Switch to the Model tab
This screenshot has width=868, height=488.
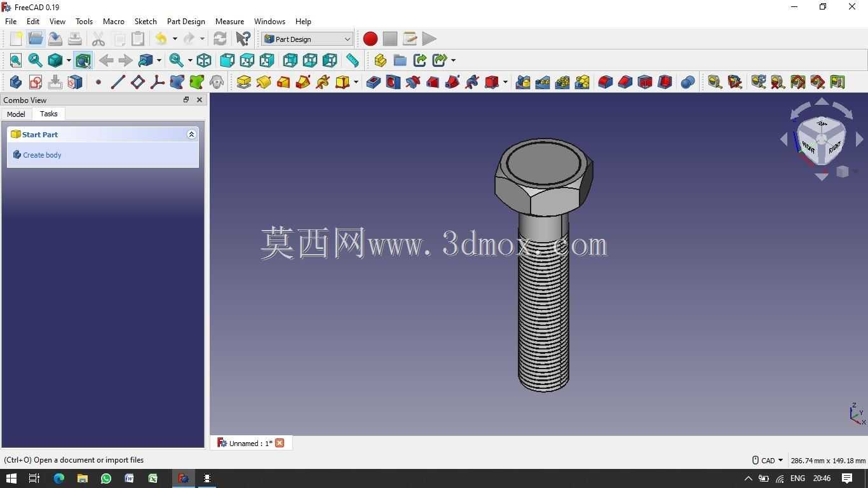[16, 114]
